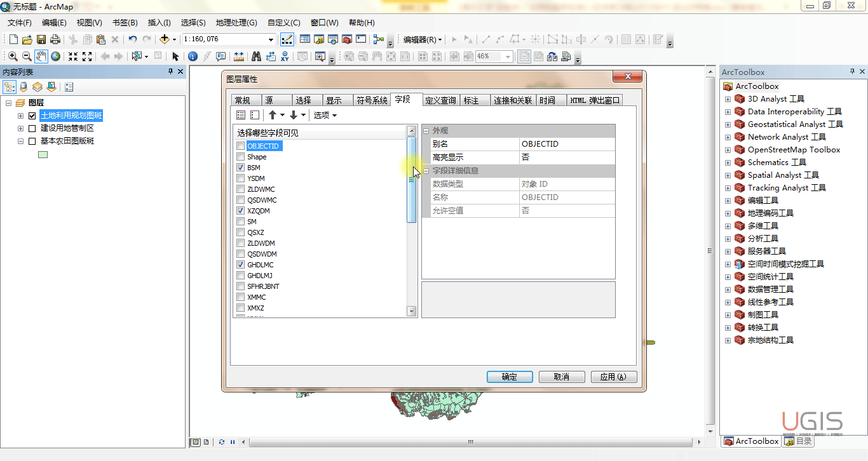Open the 分析工具 toolbox item
Image resolution: width=868 pixels, height=461 pixels.
pyautogui.click(x=763, y=239)
